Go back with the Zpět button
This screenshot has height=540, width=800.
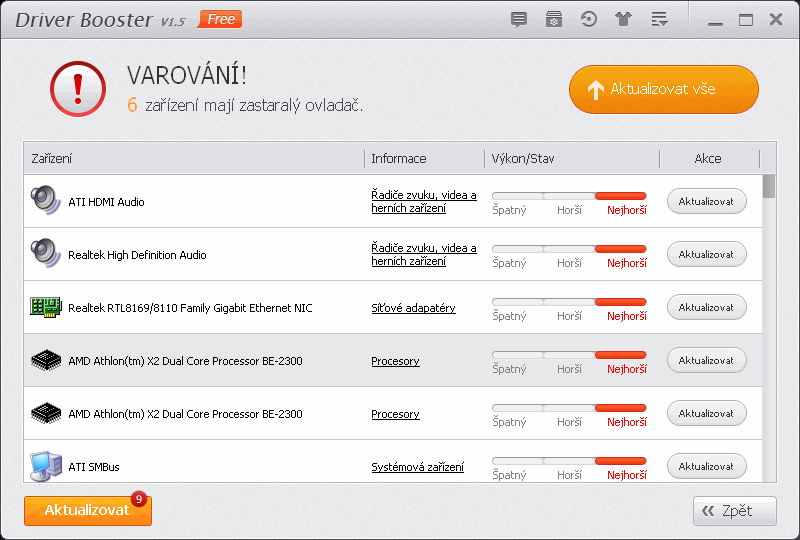click(x=735, y=510)
